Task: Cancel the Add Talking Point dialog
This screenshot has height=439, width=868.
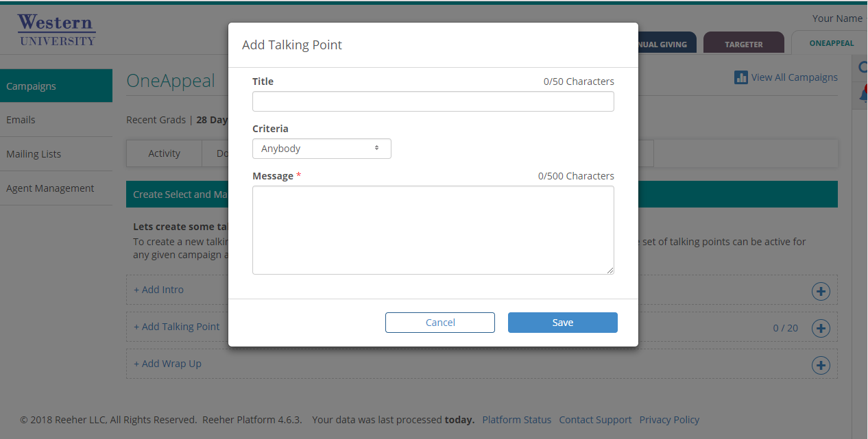Action: [x=439, y=323]
